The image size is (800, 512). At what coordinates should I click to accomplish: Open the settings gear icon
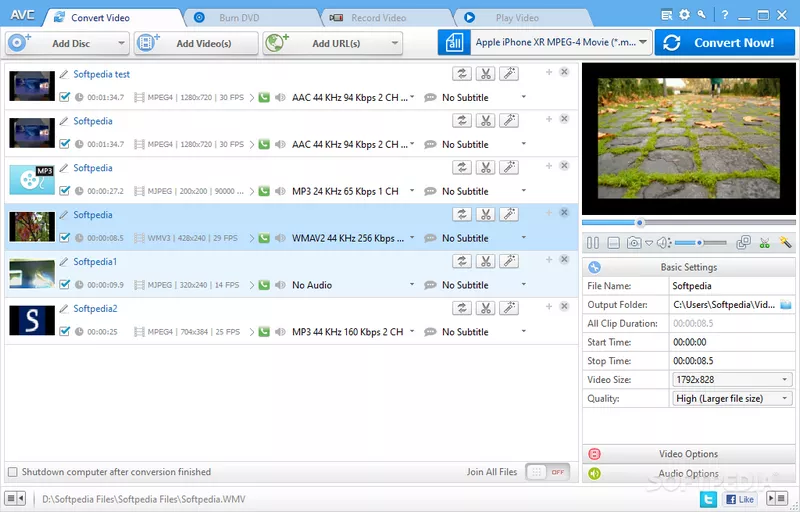tap(684, 15)
